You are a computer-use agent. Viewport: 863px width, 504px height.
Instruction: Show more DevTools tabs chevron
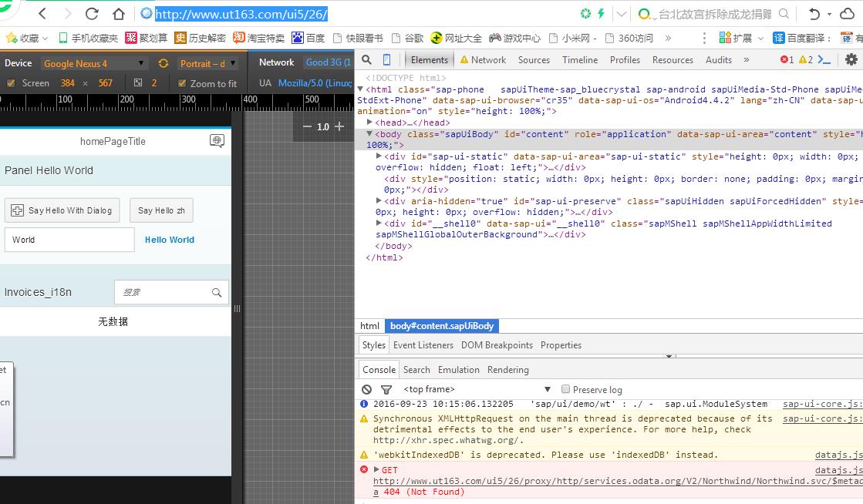point(747,60)
